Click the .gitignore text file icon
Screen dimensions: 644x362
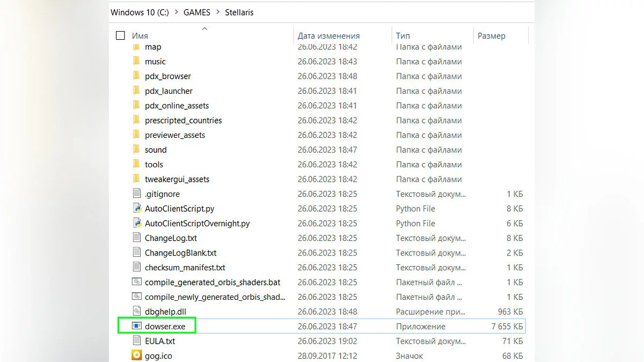pyautogui.click(x=136, y=194)
